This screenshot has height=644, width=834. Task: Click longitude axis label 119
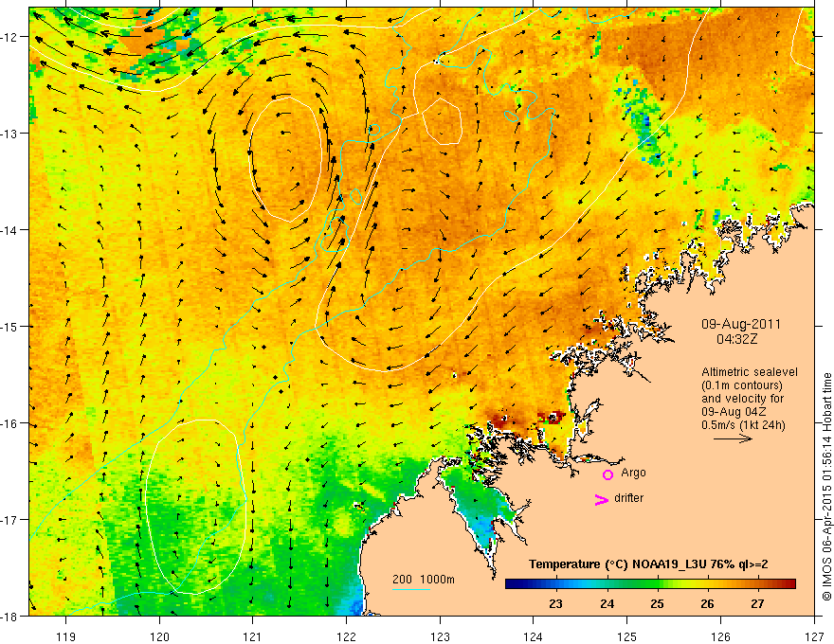66,636
